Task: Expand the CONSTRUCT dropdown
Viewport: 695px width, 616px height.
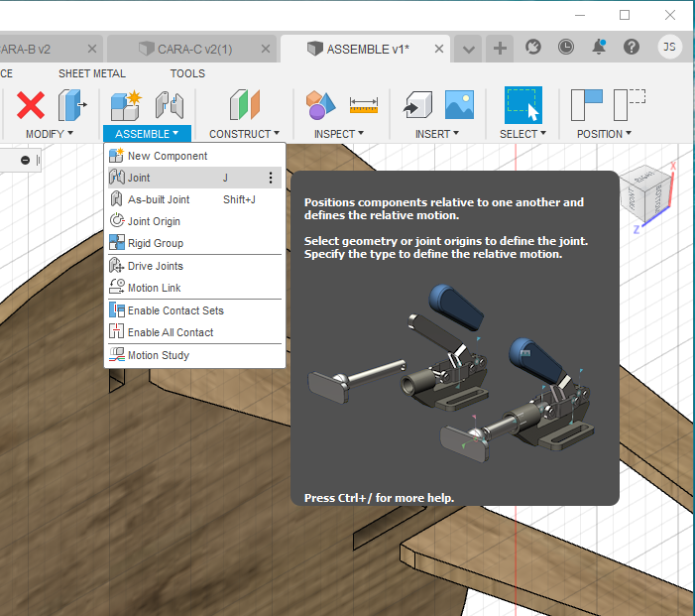Action: [x=244, y=134]
